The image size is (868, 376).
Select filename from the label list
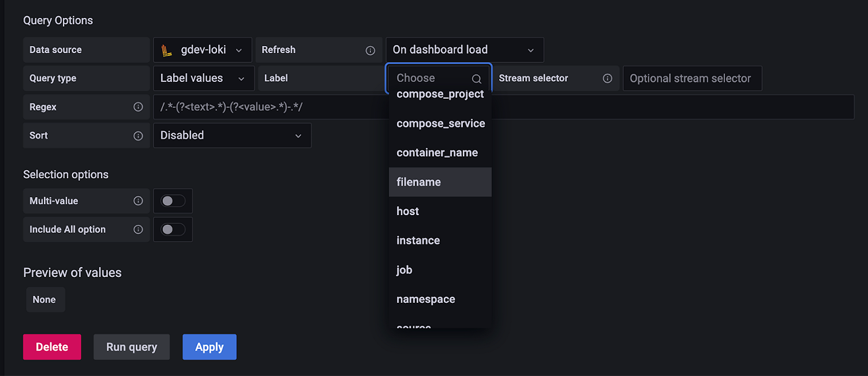pos(419,182)
